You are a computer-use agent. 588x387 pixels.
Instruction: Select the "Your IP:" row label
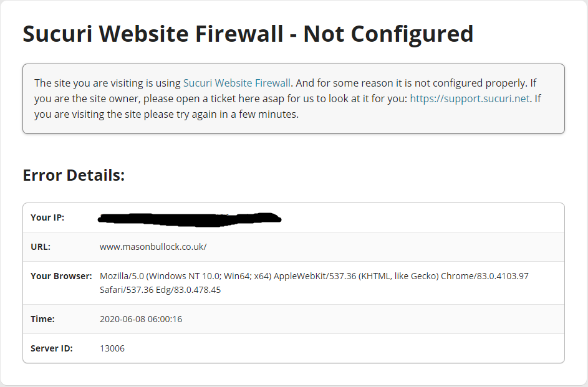point(47,217)
